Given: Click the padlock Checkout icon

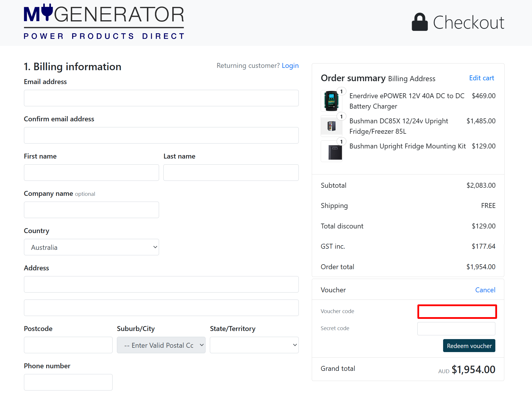Looking at the screenshot, I should coord(419,22).
